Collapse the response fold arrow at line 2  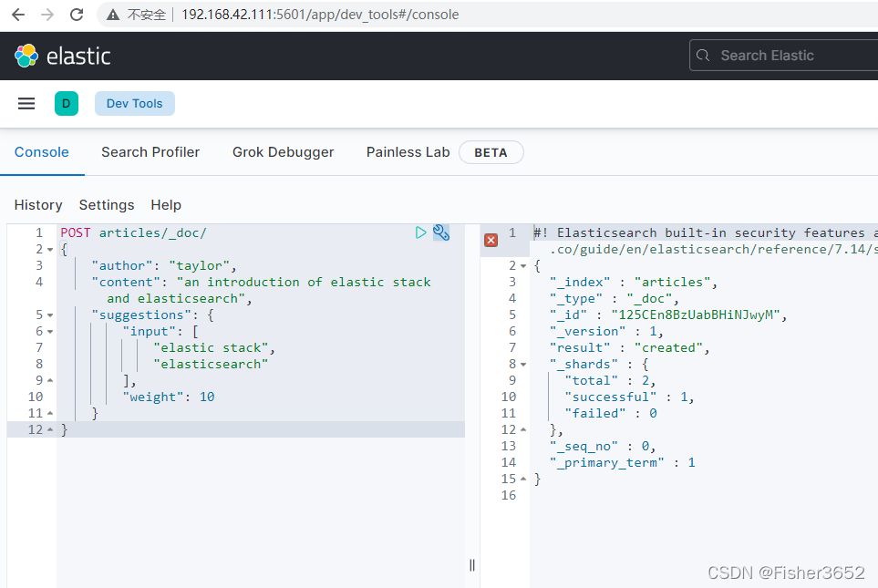[523, 266]
